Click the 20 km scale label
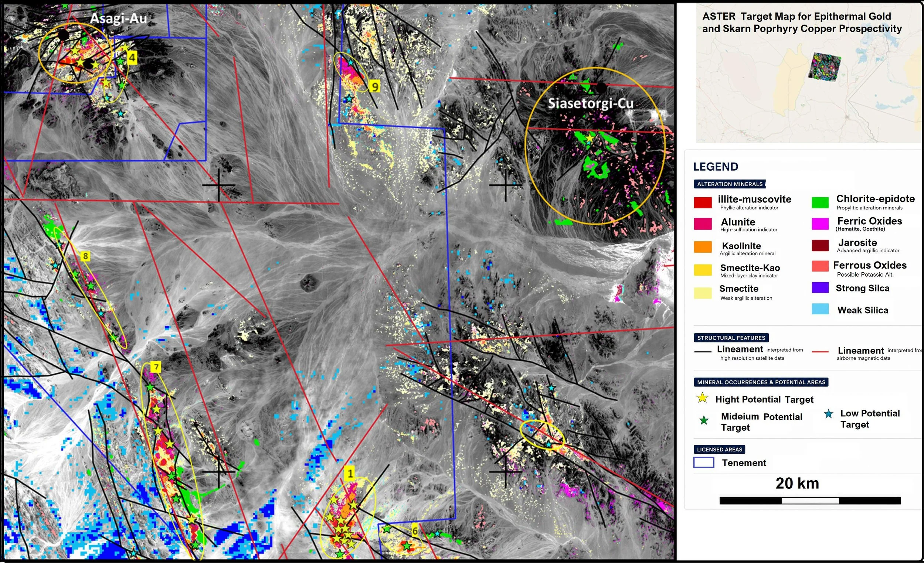Screen dimensions: 924x563 click(797, 484)
